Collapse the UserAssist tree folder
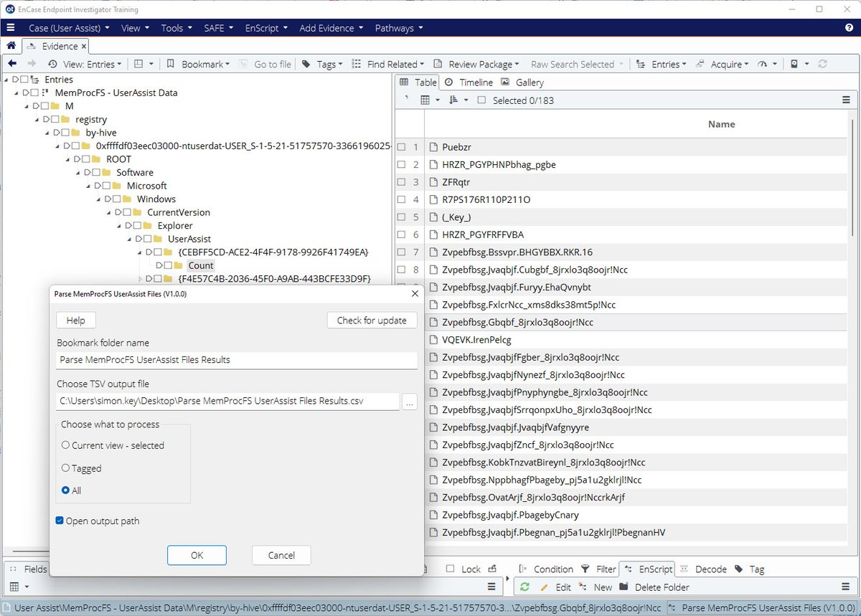Screen dimensions: 861x616 coord(128,239)
